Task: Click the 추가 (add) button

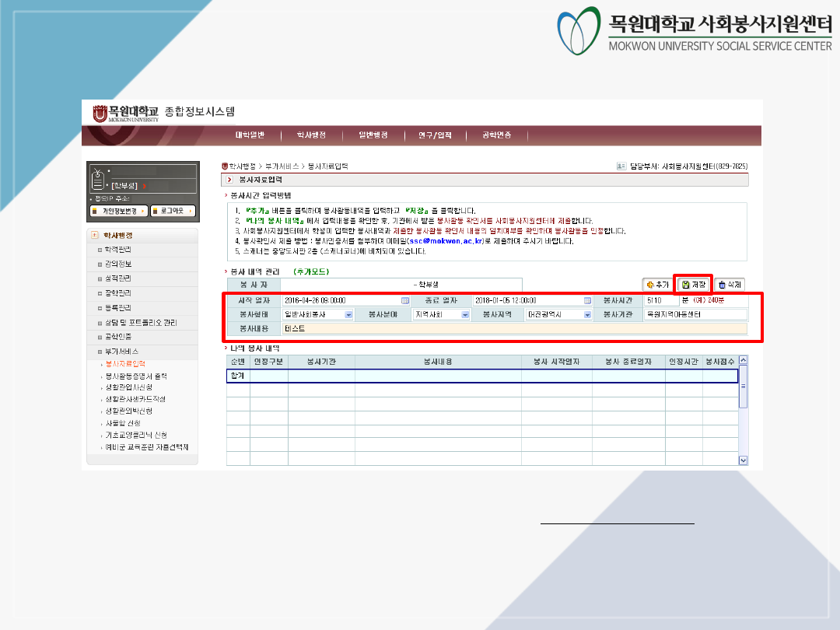Action: [656, 285]
